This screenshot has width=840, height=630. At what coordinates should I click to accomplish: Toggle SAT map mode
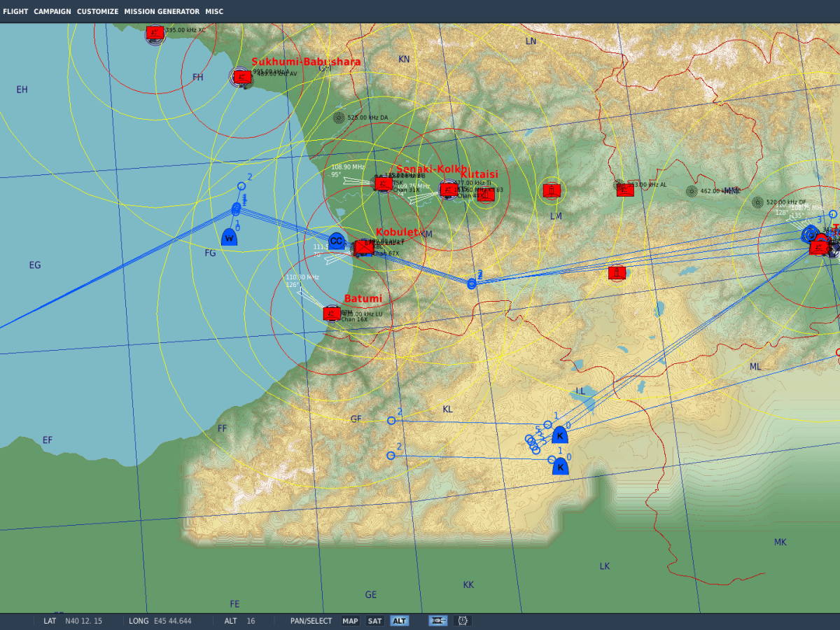coord(374,620)
